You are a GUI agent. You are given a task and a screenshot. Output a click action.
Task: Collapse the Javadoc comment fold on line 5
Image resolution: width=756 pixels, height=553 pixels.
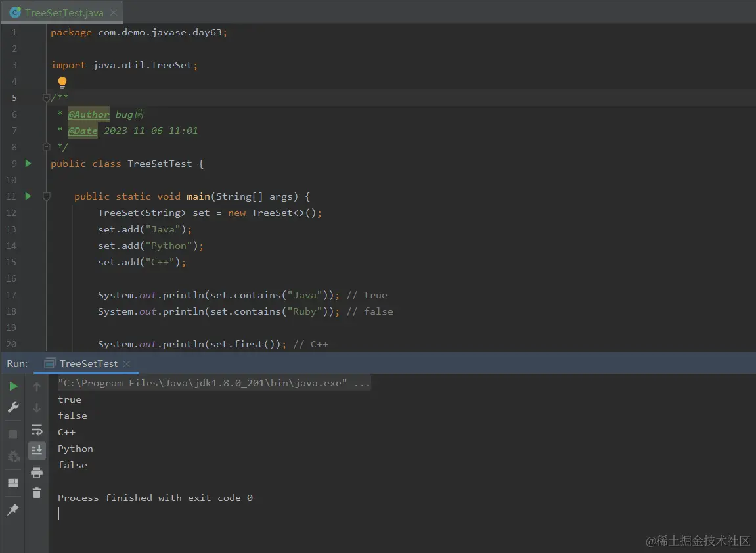point(46,98)
